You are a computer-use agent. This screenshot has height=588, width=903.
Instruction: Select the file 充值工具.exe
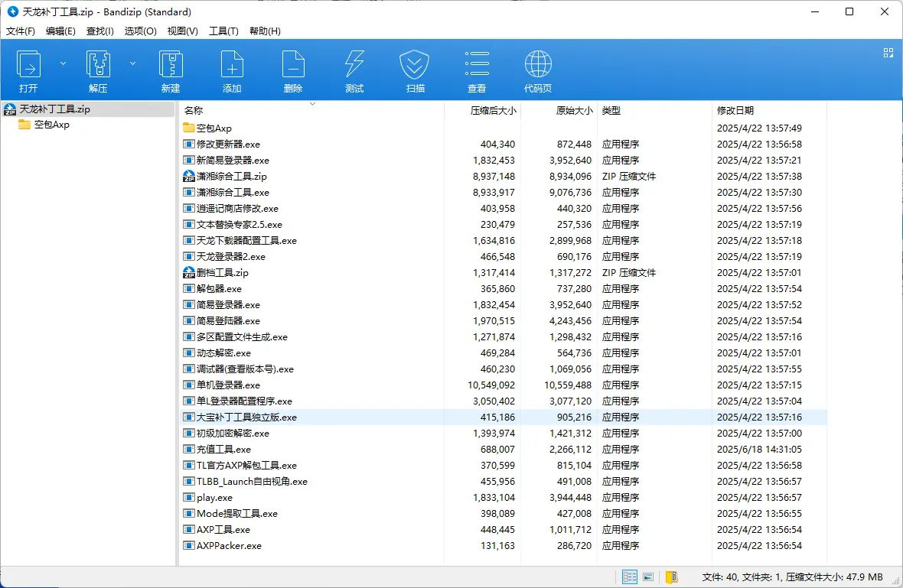[223, 450]
